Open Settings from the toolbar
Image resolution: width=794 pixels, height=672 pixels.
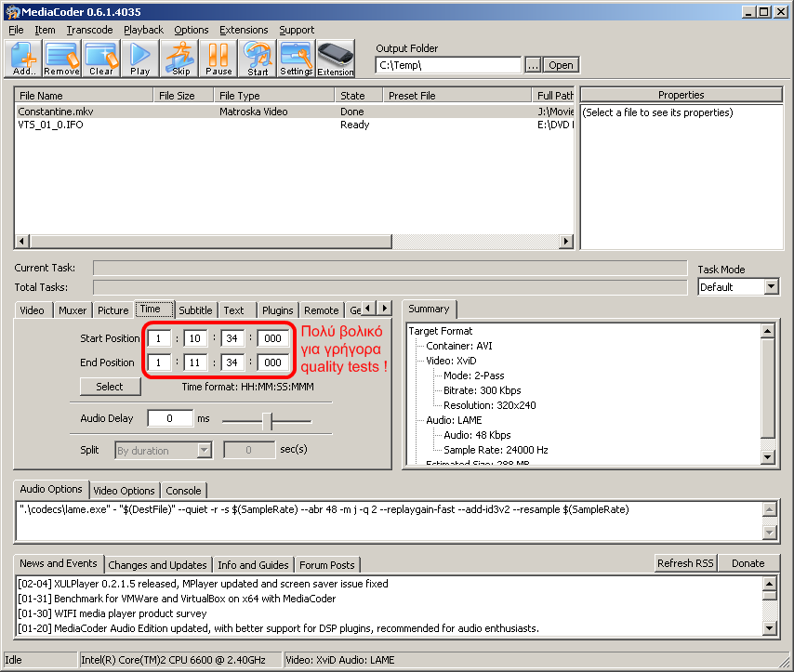pyautogui.click(x=297, y=59)
